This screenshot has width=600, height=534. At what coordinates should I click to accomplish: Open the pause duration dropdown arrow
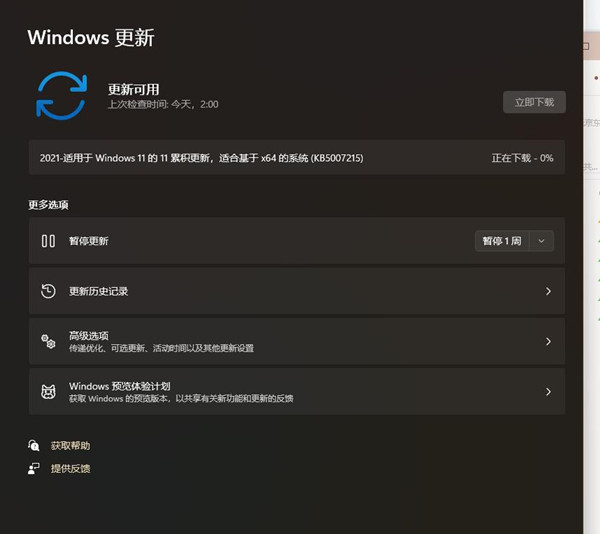[542, 241]
